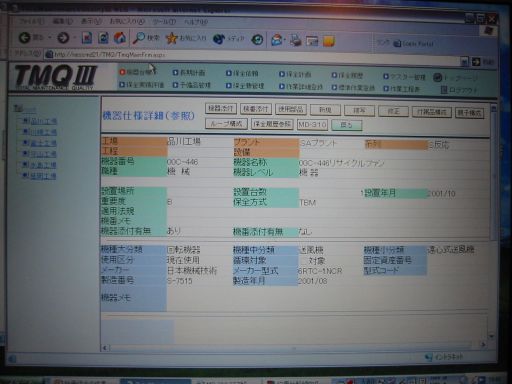The width and height of the screenshot is (512, 384).
Task: Click the 戻る button in form header
Action: (x=347, y=125)
